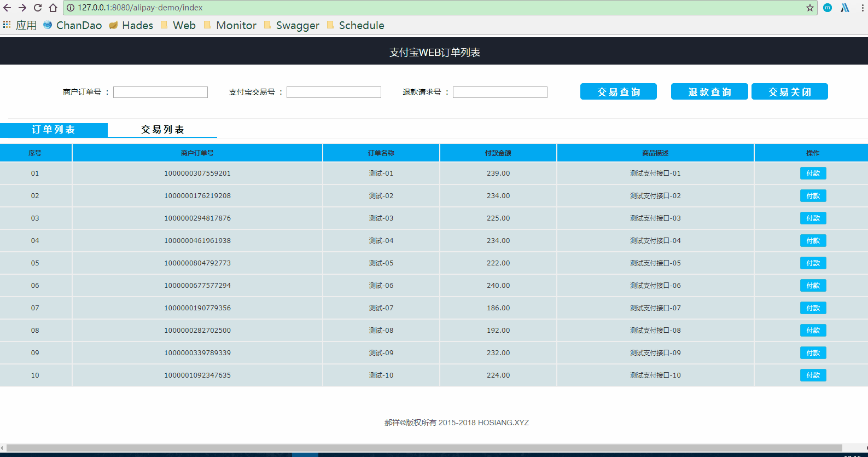Open the Hades bookmark
The image size is (868, 457).
[131, 25]
